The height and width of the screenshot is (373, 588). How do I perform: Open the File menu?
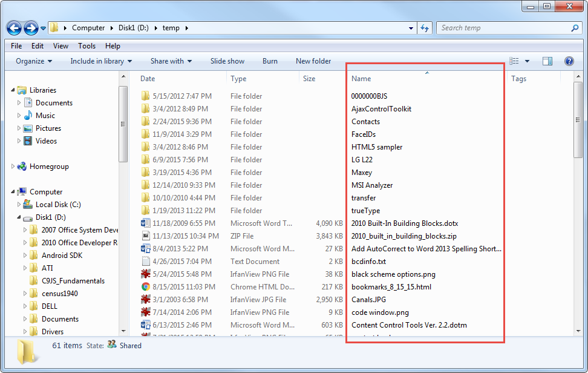click(x=16, y=46)
